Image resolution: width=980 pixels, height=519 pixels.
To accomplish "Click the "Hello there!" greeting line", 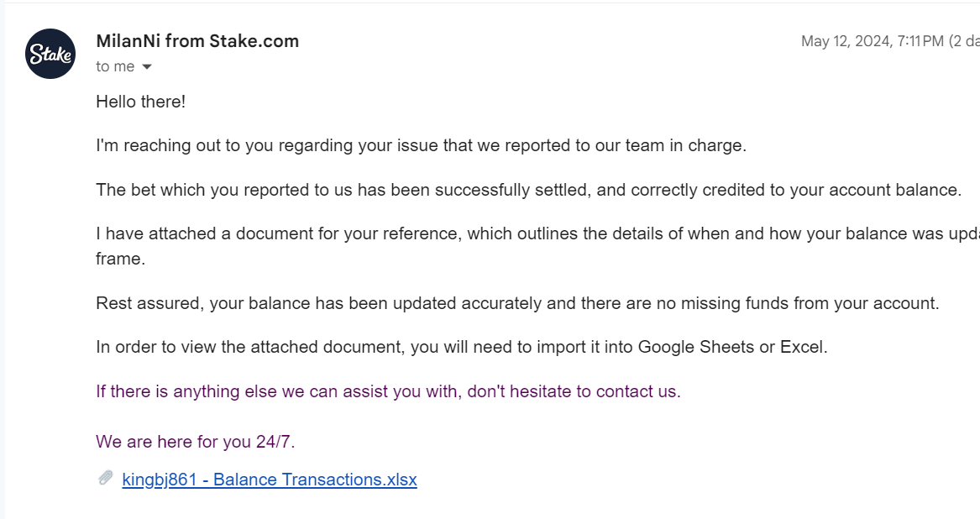I will click(x=140, y=102).
